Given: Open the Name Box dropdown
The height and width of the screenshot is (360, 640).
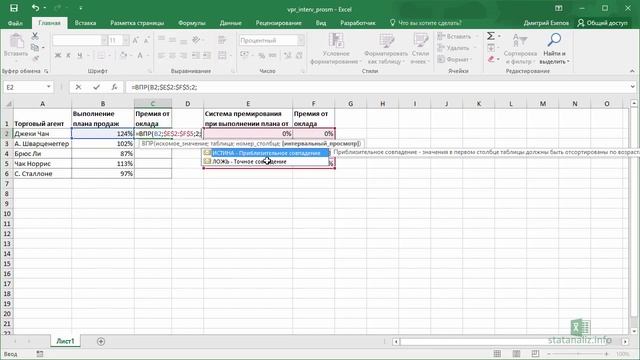Looking at the screenshot, I should pyautogui.click(x=49, y=87).
